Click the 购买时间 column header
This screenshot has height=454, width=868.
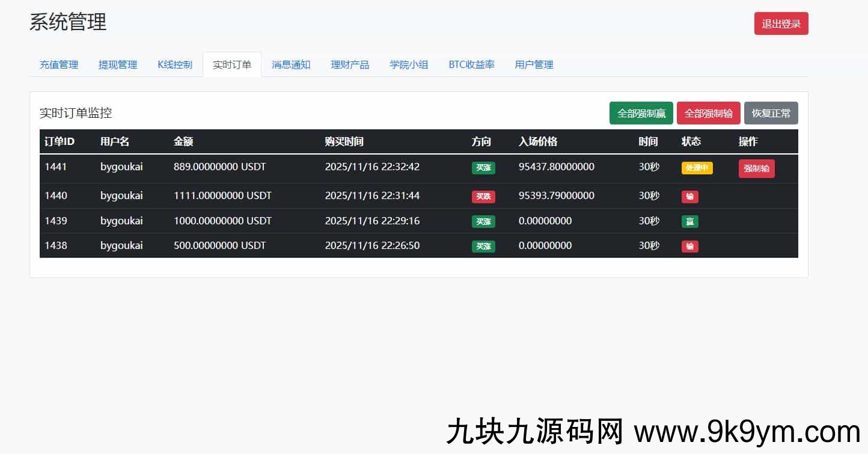click(x=344, y=141)
